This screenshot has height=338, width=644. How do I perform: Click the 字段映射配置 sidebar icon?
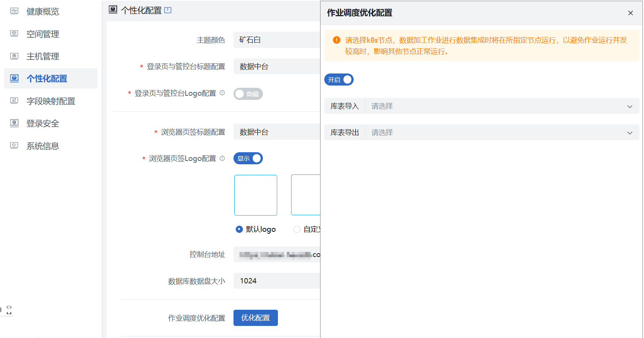14,101
